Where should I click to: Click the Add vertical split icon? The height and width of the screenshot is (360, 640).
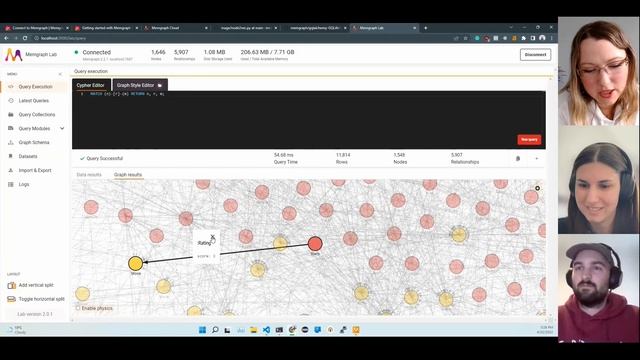point(11,285)
